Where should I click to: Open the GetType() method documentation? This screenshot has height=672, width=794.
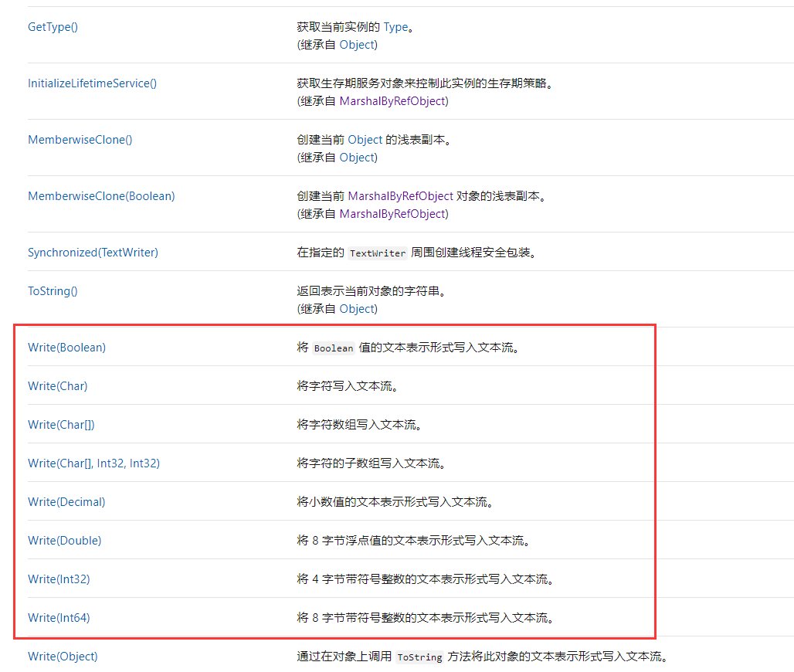coord(53,26)
